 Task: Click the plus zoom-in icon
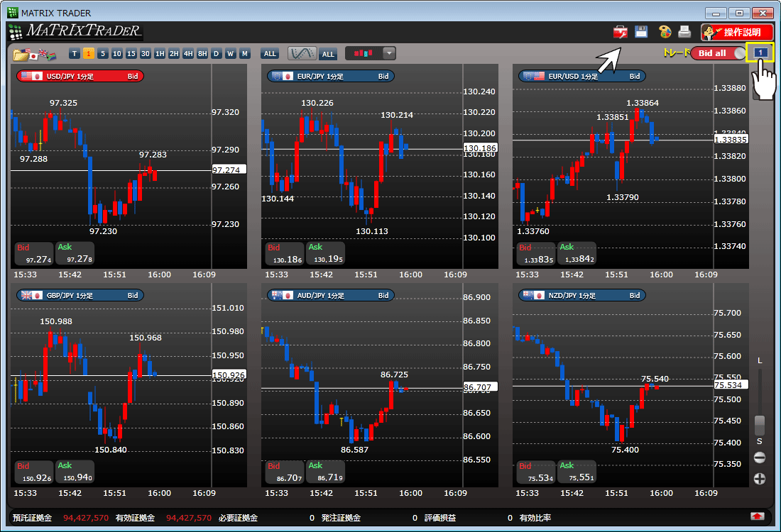click(760, 479)
